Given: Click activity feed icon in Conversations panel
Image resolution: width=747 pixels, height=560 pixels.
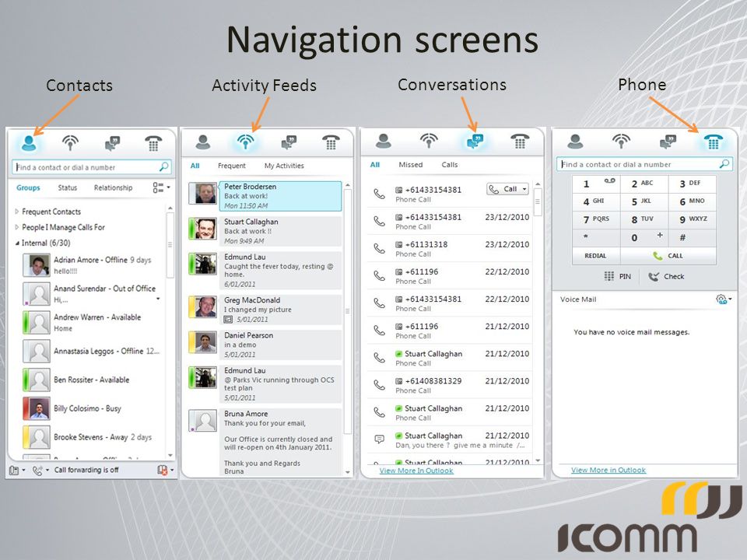Looking at the screenshot, I should [429, 141].
